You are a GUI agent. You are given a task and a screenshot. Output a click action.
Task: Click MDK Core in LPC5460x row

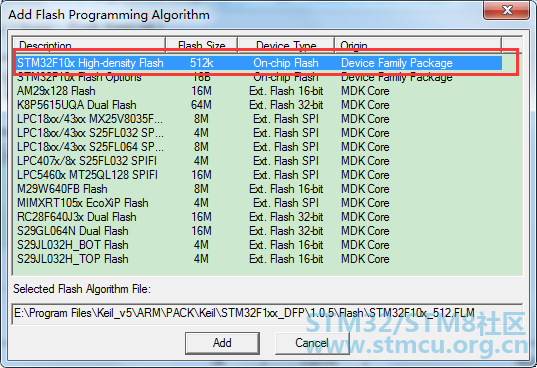pos(365,175)
